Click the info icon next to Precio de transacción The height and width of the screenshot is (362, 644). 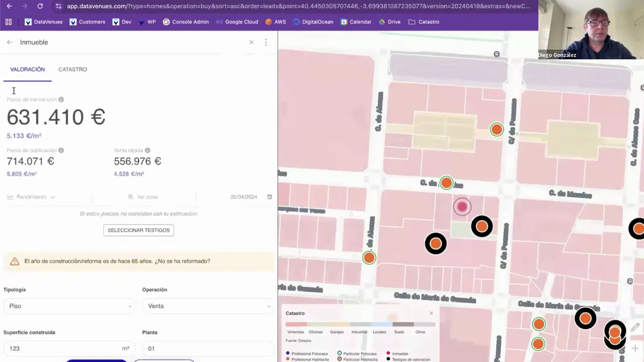click(x=61, y=99)
